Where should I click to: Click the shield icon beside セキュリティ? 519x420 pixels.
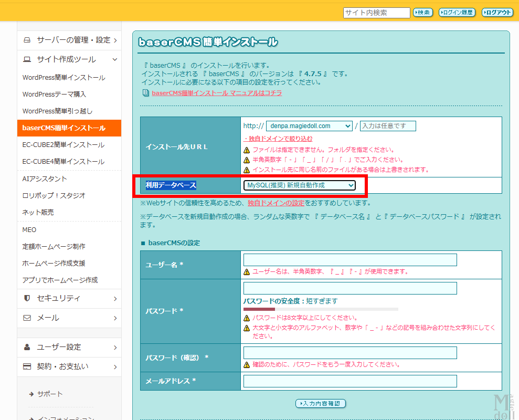coord(27,298)
